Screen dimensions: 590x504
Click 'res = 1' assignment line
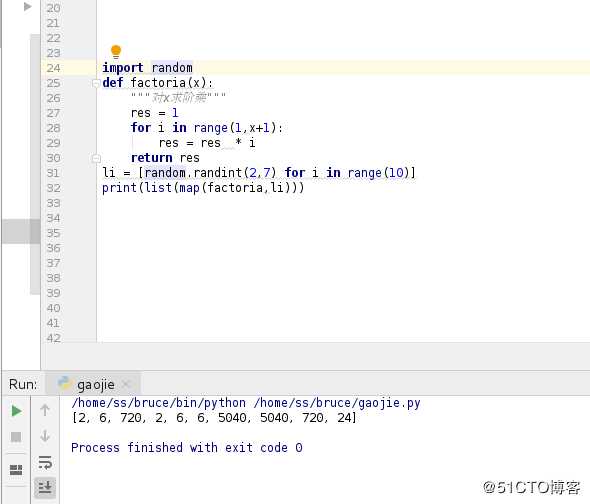tap(154, 113)
